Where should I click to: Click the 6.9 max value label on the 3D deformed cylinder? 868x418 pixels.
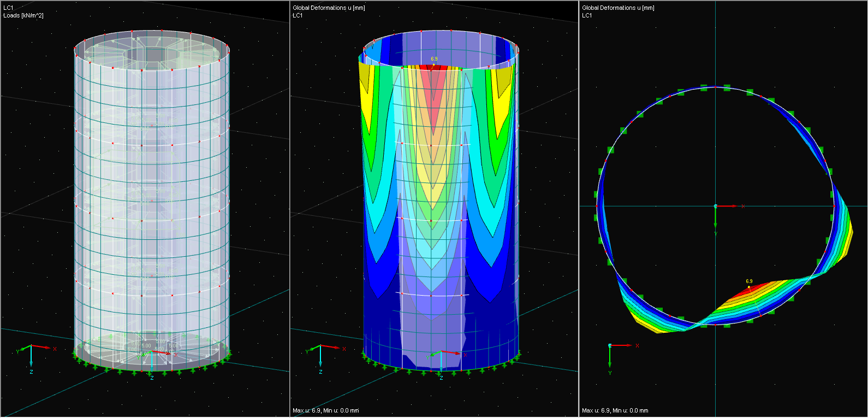click(434, 59)
